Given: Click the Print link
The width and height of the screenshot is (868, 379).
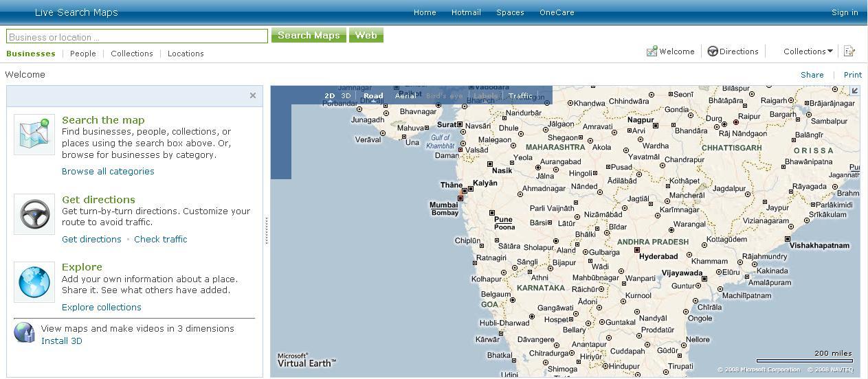Looking at the screenshot, I should (853, 75).
